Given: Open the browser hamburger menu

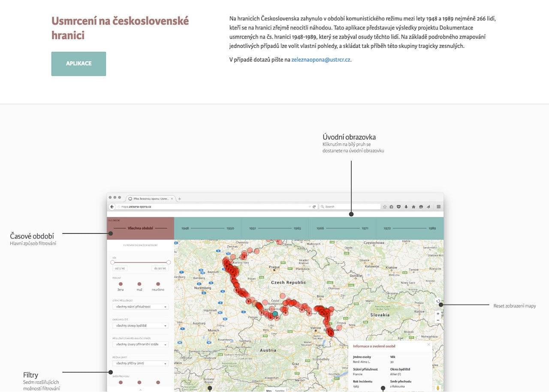Looking at the screenshot, I should point(438,207).
